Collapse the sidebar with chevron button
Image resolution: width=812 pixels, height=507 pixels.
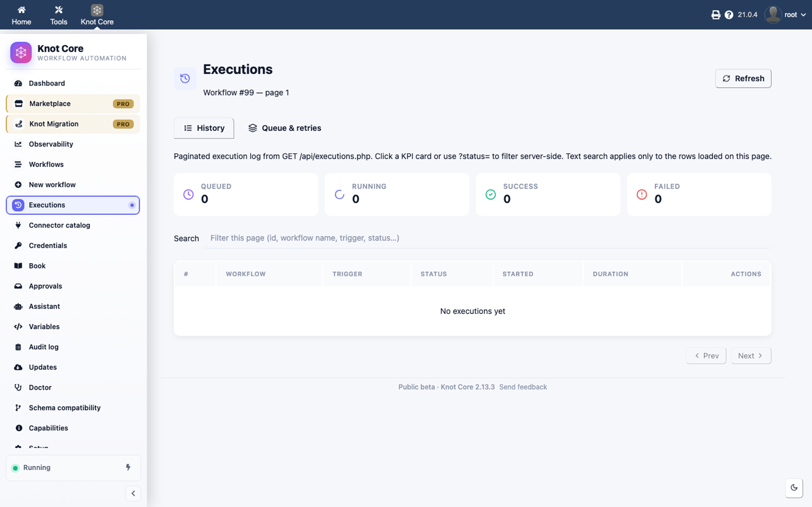tap(133, 493)
